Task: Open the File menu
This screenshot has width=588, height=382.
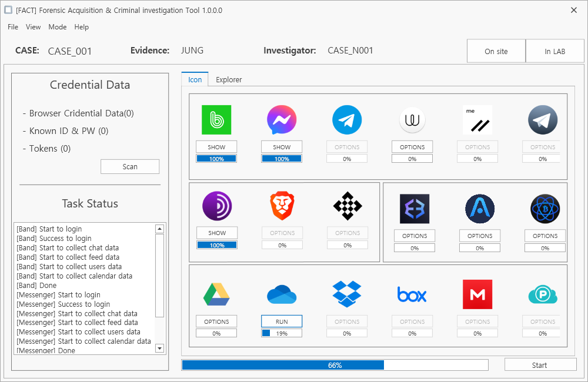Action: coord(13,27)
